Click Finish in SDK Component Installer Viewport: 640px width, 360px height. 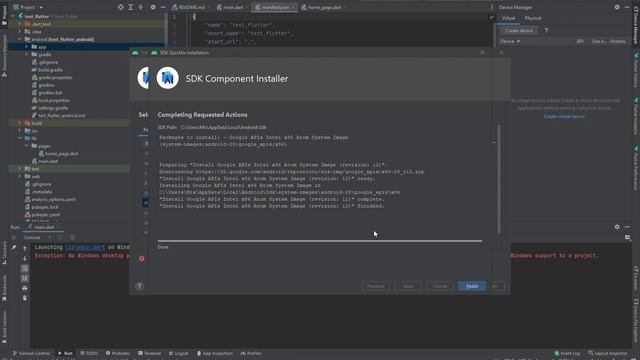(x=472, y=286)
